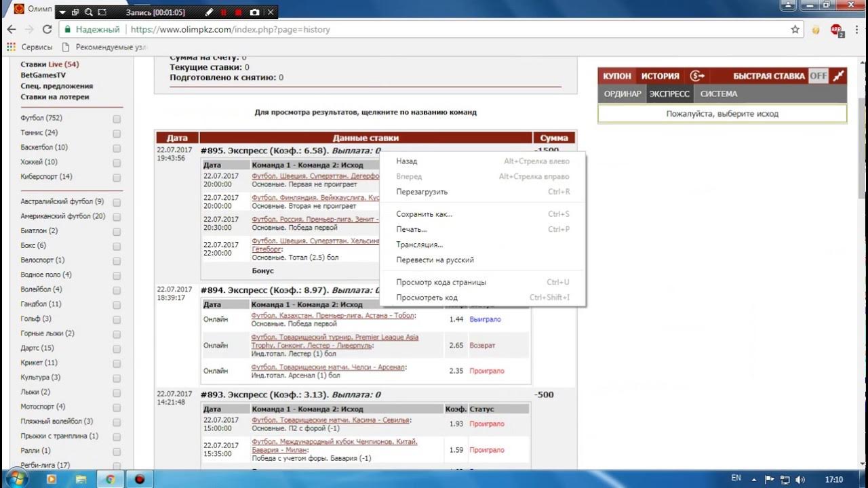Viewport: 868px width, 488px height.
Task: Take a snapshot with the camera icon
Action: pos(254,12)
